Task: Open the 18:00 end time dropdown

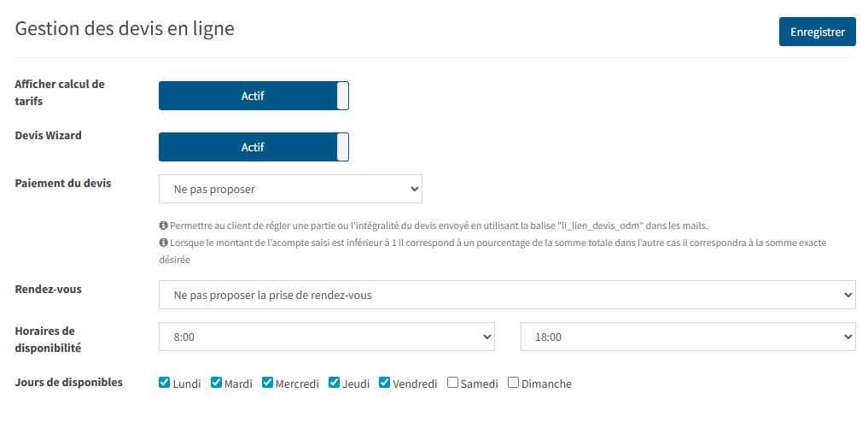Action: tap(688, 337)
